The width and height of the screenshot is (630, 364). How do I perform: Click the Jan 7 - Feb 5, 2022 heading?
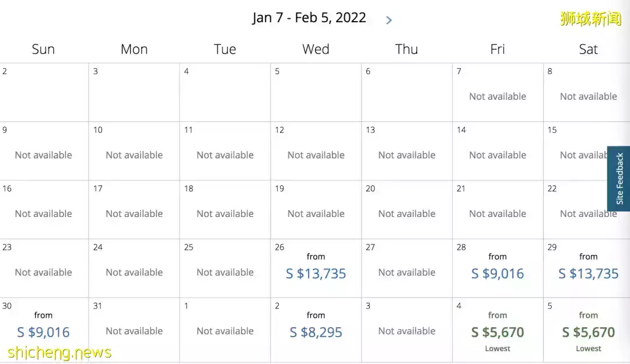pyautogui.click(x=309, y=17)
